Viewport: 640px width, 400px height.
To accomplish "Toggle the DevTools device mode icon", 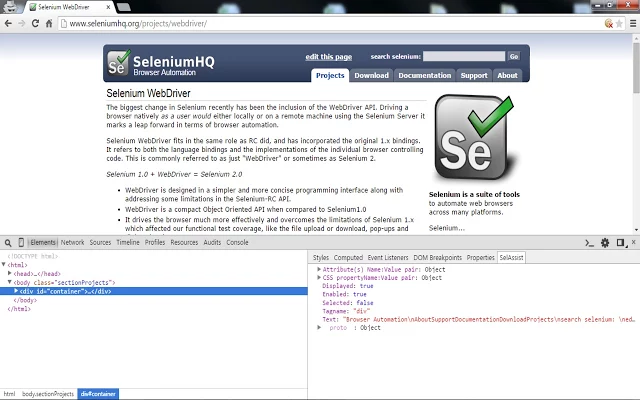I will pyautogui.click(x=21, y=242).
